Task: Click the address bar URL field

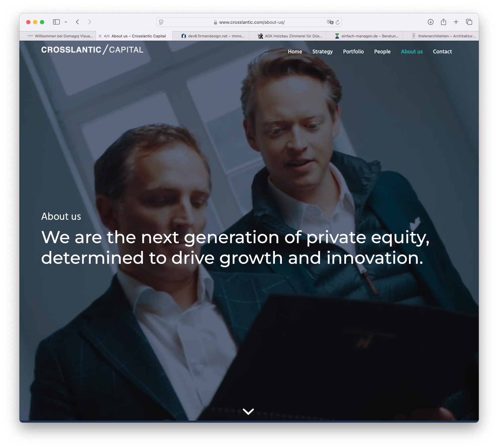Action: (249, 22)
